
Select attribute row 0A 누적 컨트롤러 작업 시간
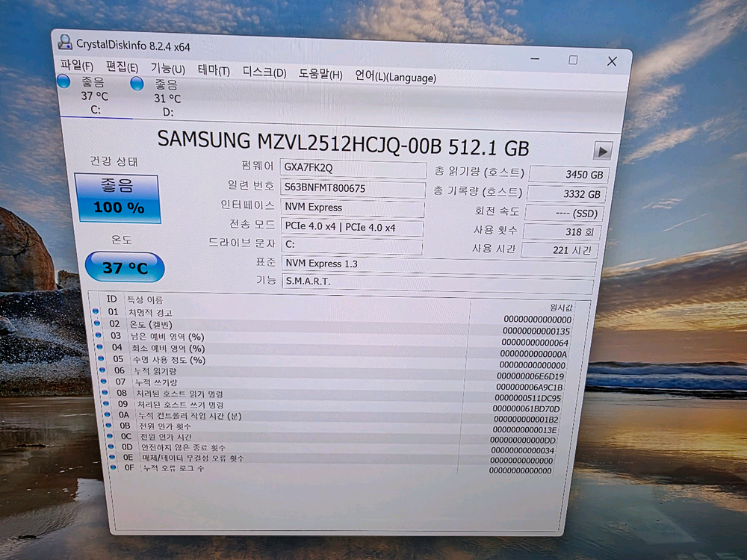[333, 417]
